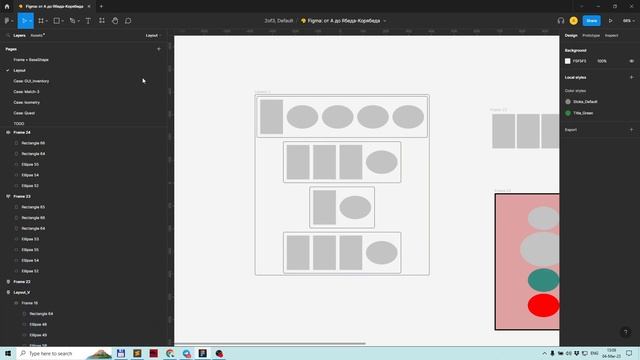Open the yellow user avatar
The height and width of the screenshot is (360, 640).
573,21
